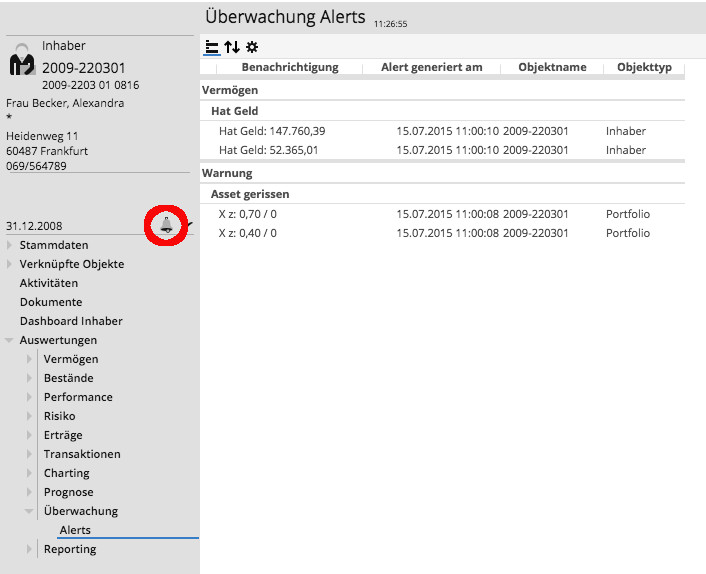Expand Verknüpfte Objekte node
706x574 pixels.
(x=10, y=264)
